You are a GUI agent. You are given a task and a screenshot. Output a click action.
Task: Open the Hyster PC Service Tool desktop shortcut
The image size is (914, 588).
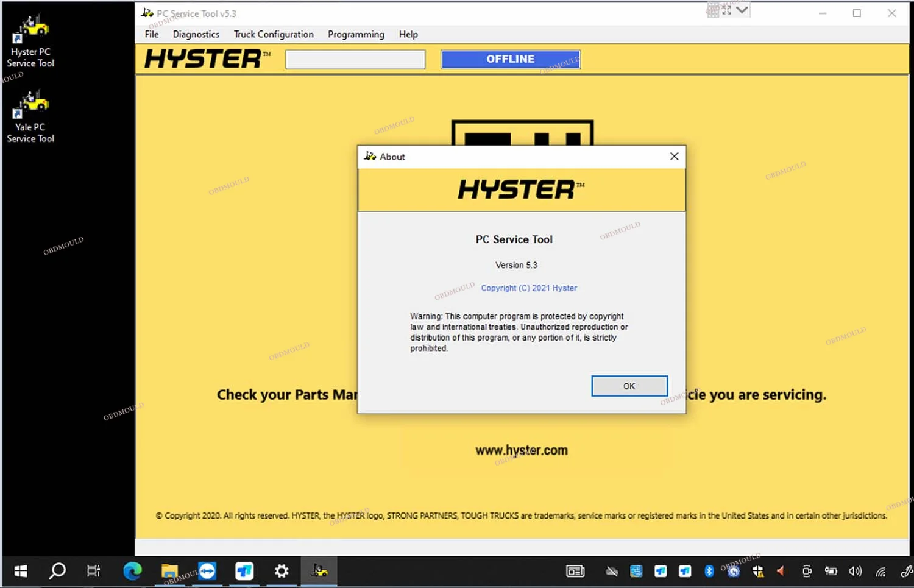(x=30, y=41)
